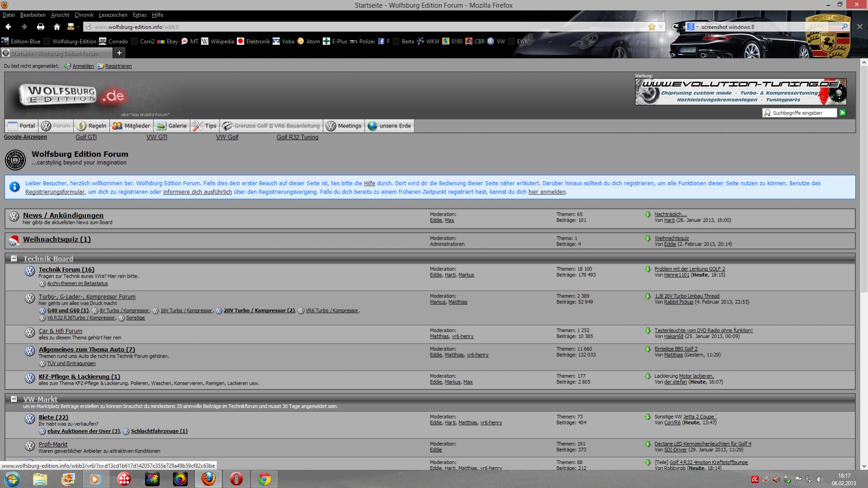Viewport: 868px width, 488px height.
Task: Open the Regeln nav tab
Action: pos(92,126)
